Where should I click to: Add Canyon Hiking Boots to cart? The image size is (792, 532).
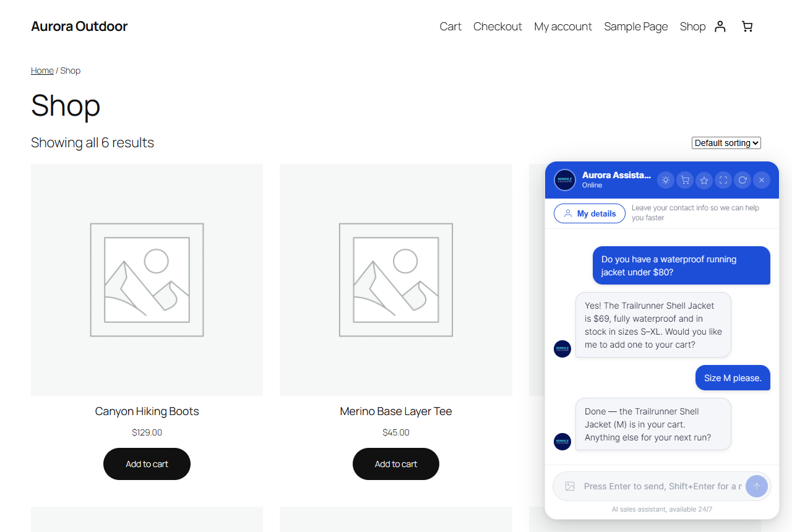[147, 464]
